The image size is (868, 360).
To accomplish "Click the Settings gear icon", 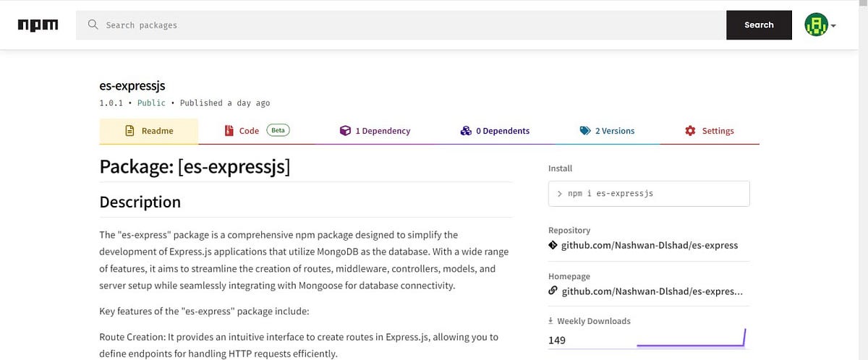I will pos(690,131).
